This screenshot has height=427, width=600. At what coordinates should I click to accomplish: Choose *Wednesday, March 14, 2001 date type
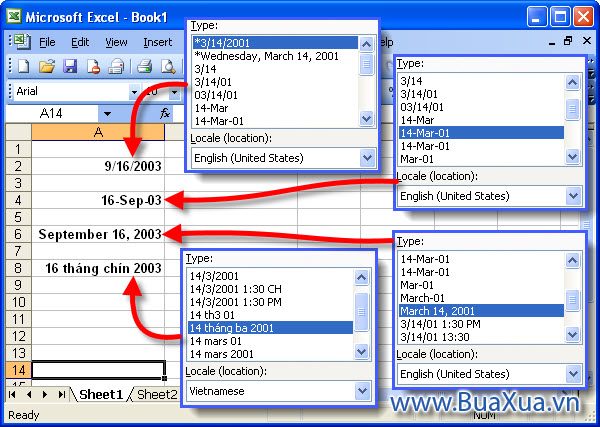[275, 56]
